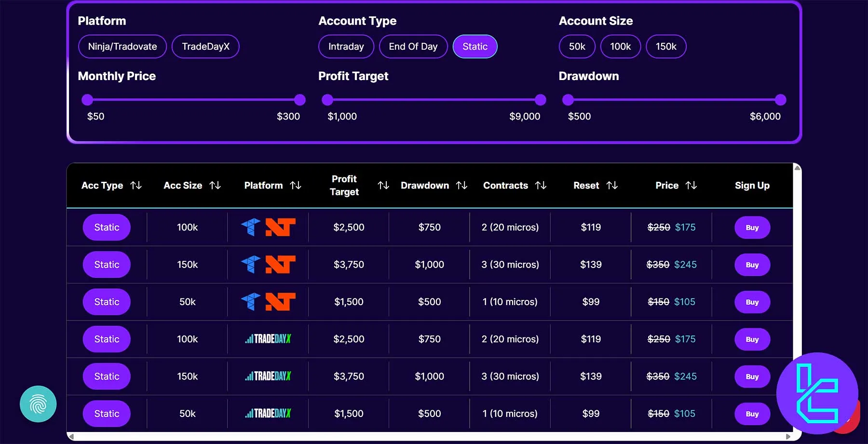Sort table by Platform column arrows
The image size is (868, 444).
click(296, 185)
